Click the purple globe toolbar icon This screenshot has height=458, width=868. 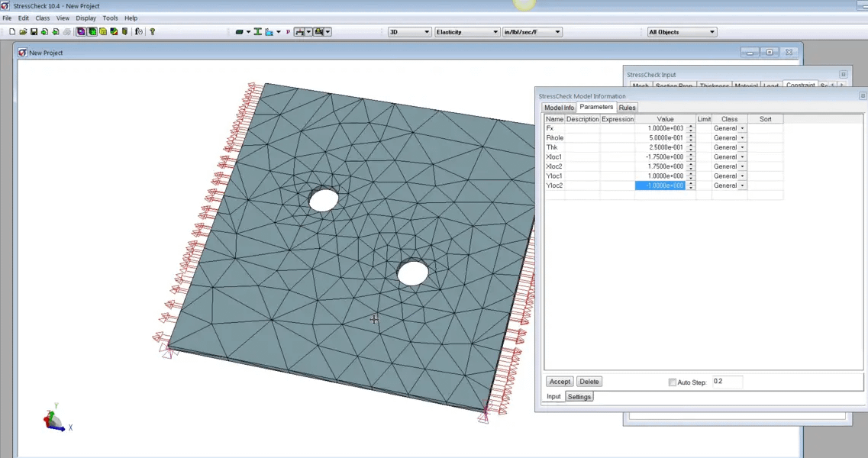[79, 31]
